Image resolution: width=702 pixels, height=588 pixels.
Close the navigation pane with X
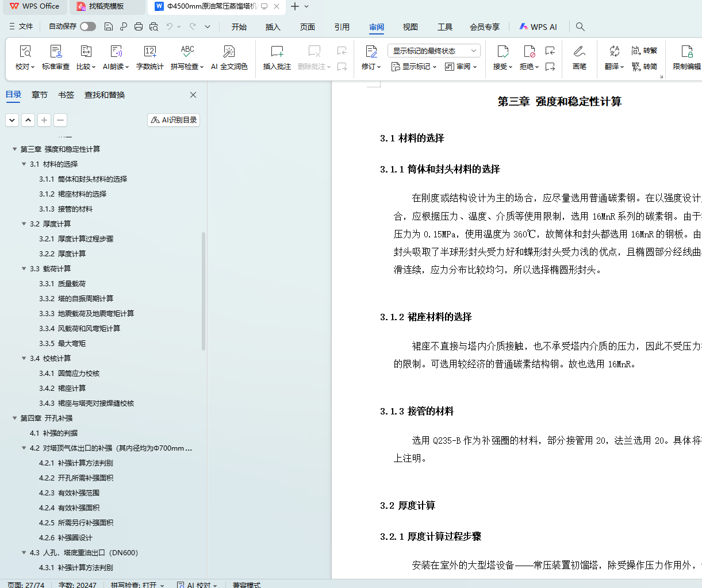193,95
